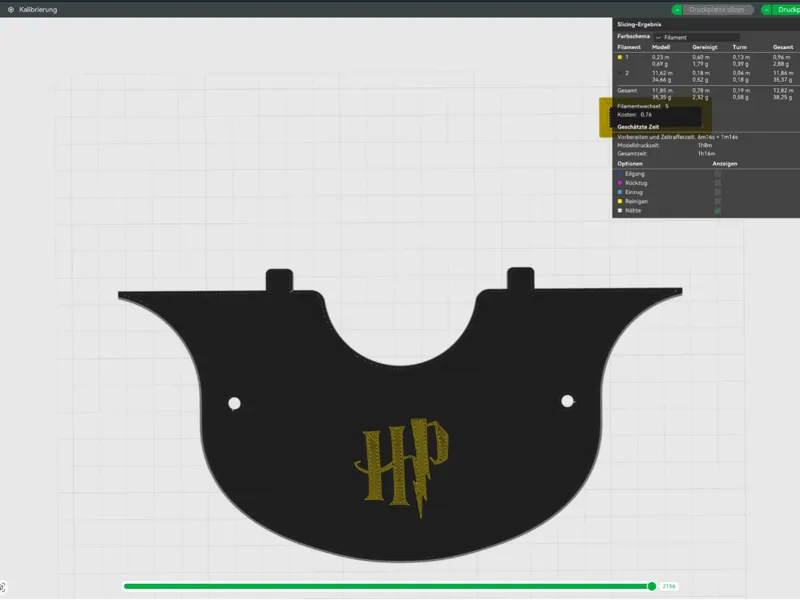
Task: Open dropdown arrow beside Druckplatte slicen
Action: pos(677,10)
